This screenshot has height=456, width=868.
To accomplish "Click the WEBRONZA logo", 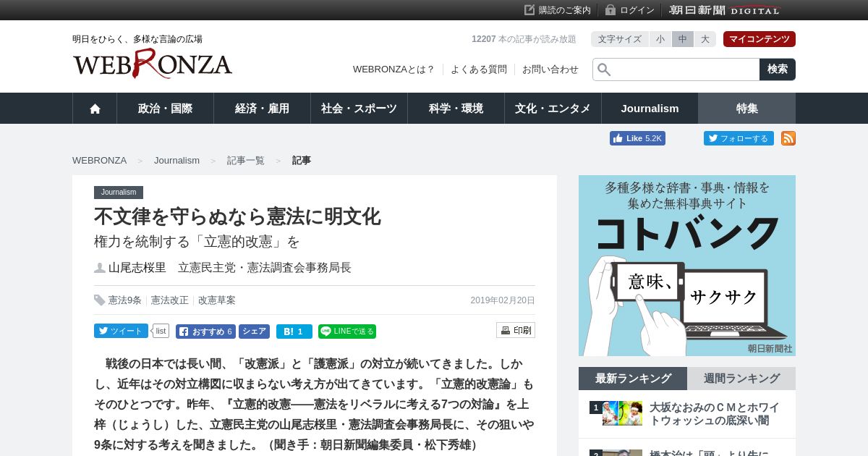I will pyautogui.click(x=152, y=64).
